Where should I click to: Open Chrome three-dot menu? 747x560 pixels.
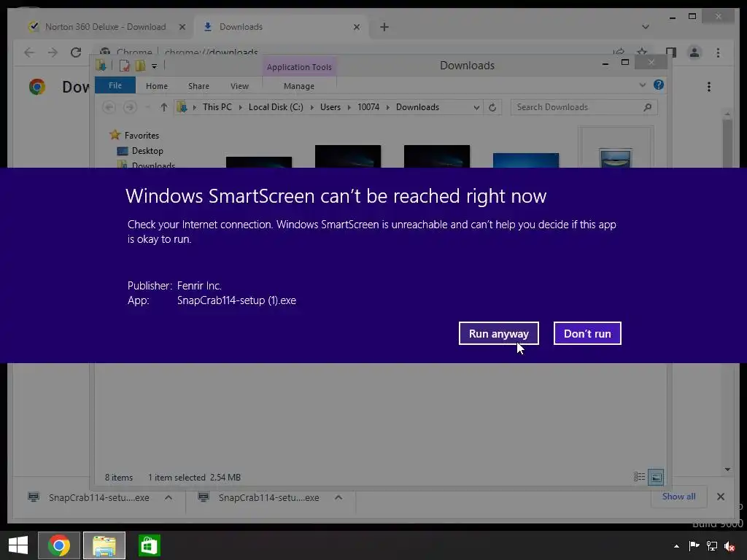[718, 52]
